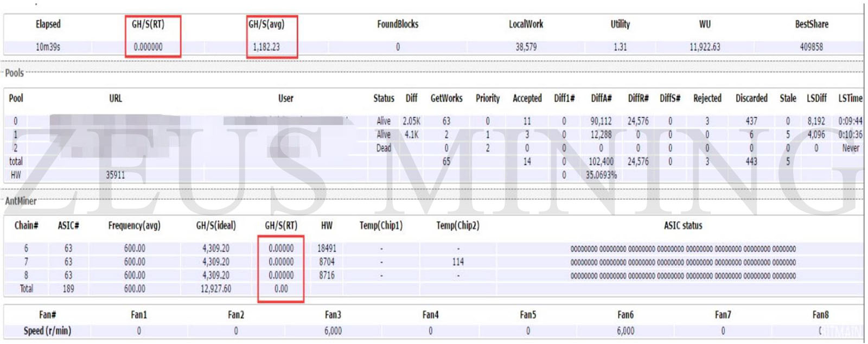Click the DiffA# column header

(x=601, y=98)
